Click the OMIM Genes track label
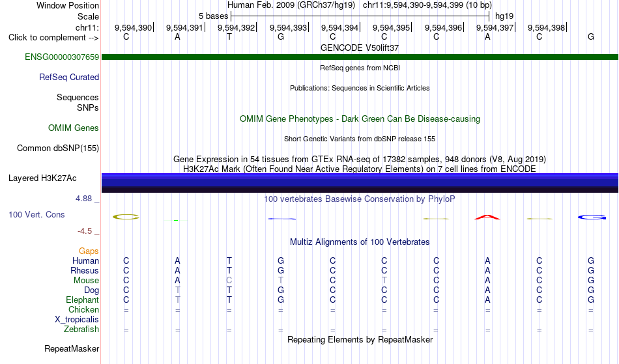This screenshot has height=364, width=619. point(74,128)
